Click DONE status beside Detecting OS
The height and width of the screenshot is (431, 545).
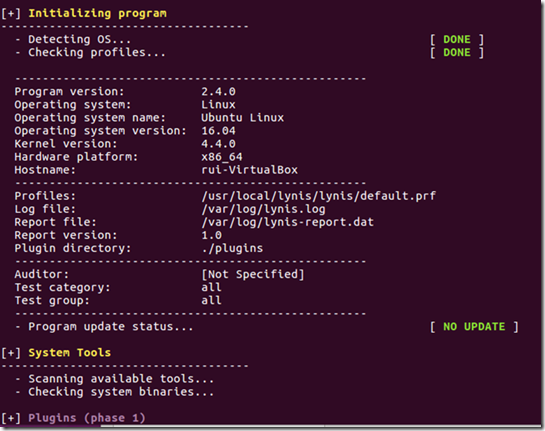[x=457, y=39]
